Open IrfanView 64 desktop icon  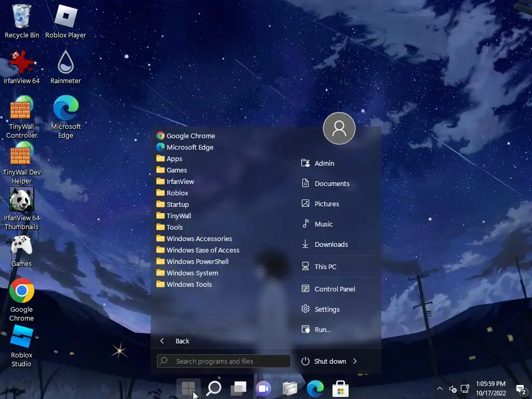point(21,67)
